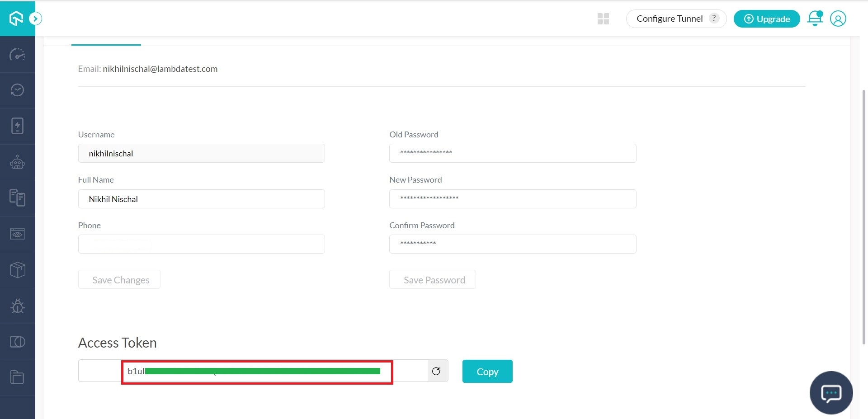
Task: Focus the Old Password field
Action: coord(512,153)
